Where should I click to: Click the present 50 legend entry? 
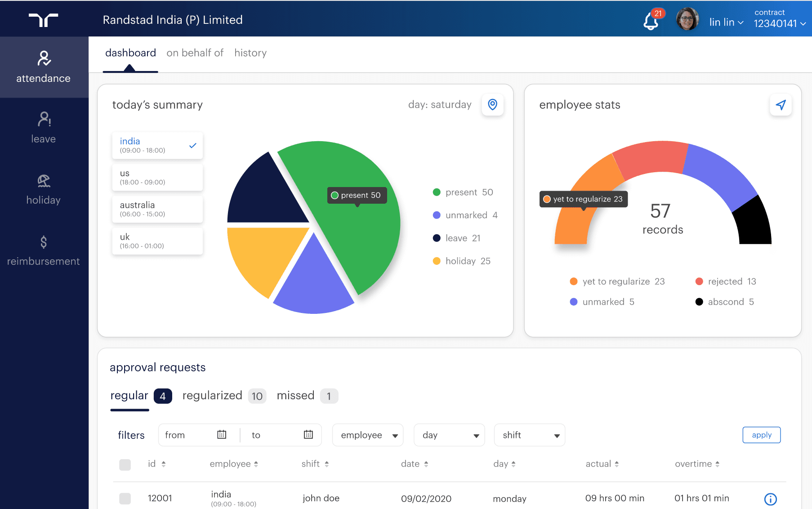pyautogui.click(x=463, y=192)
